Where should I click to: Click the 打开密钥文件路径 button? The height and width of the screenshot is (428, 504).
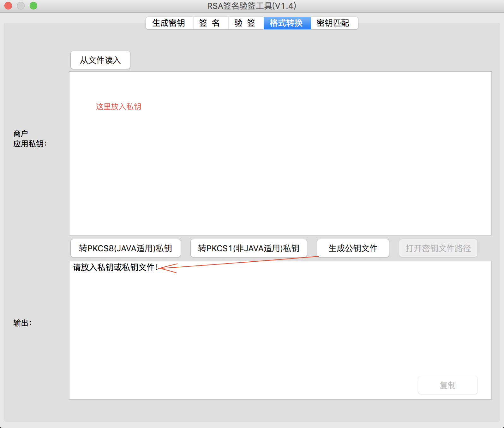438,248
